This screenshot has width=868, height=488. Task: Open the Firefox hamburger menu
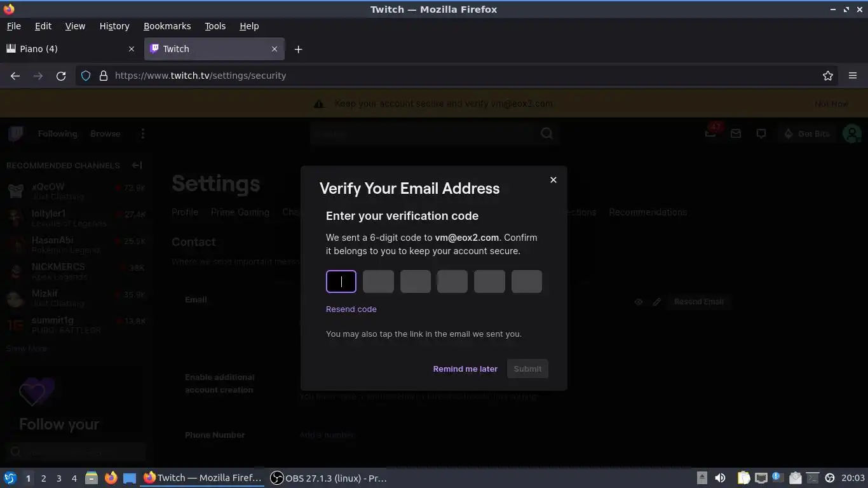pyautogui.click(x=853, y=76)
